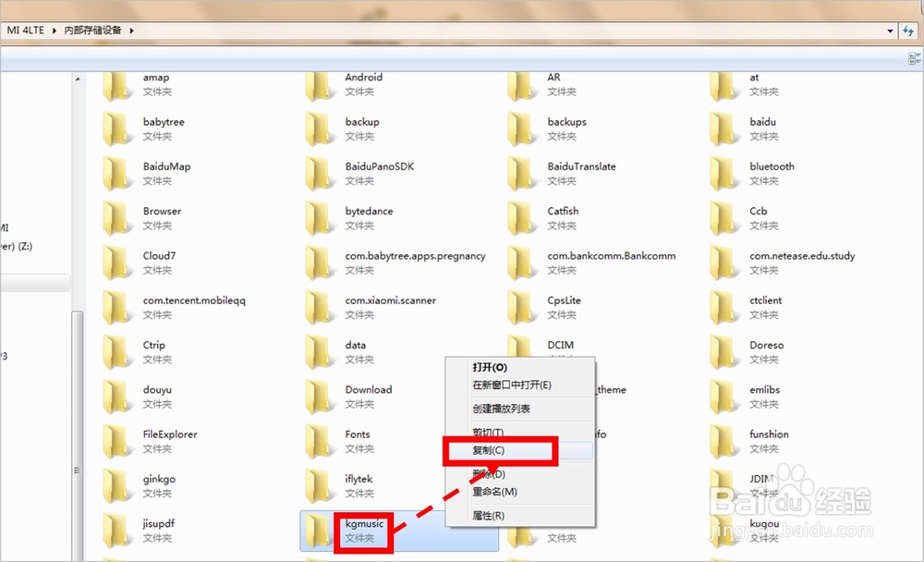Select the Ccb folder icon
The image size is (924, 562).
click(x=723, y=218)
